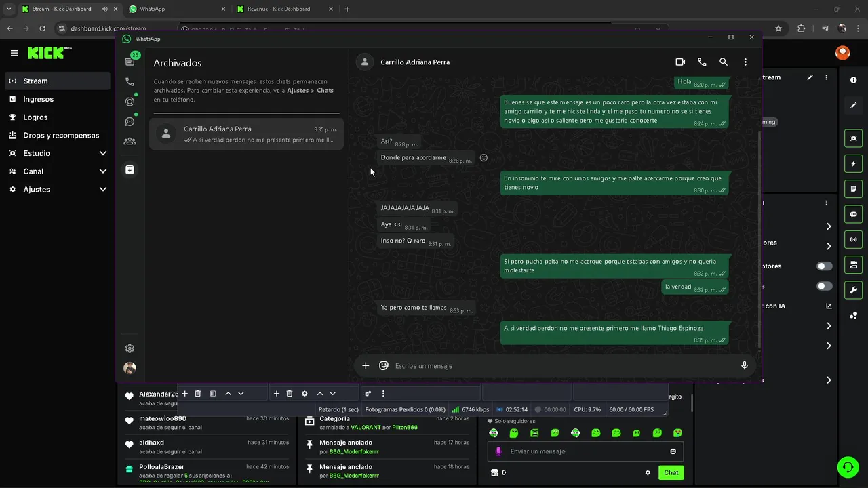Switch to the WhatsApp browser tab
The width and height of the screenshot is (868, 488).
pyautogui.click(x=176, y=9)
